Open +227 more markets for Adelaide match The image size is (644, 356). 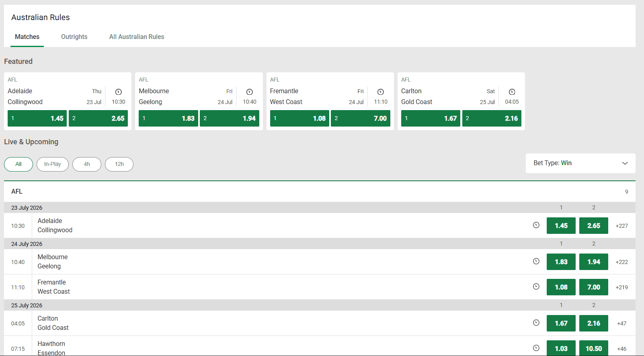[621, 226]
